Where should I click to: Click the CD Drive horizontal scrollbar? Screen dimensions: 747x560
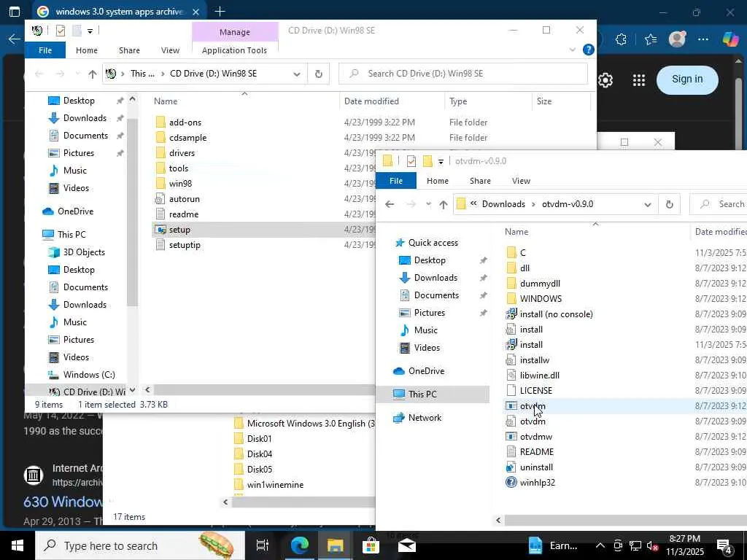click(266, 390)
